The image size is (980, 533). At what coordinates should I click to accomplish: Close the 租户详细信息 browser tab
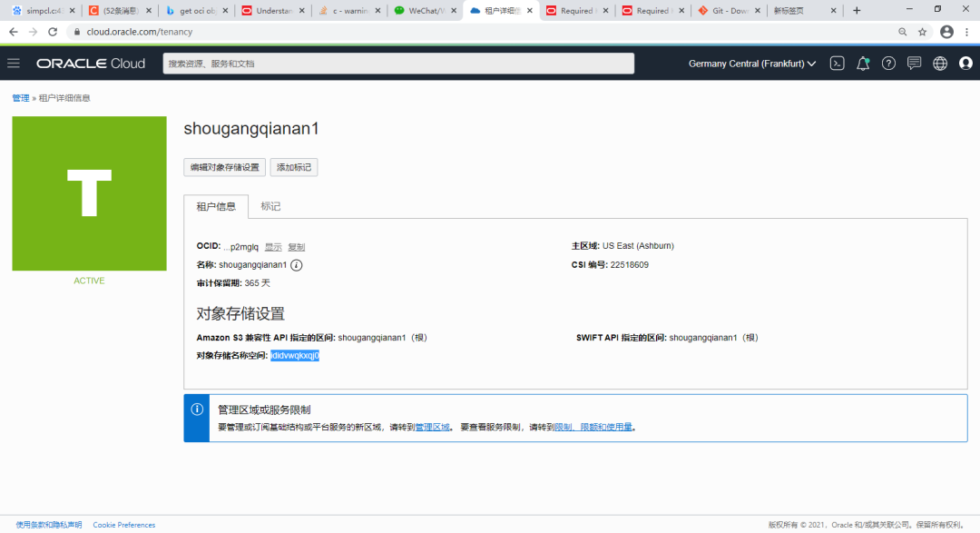tap(529, 11)
